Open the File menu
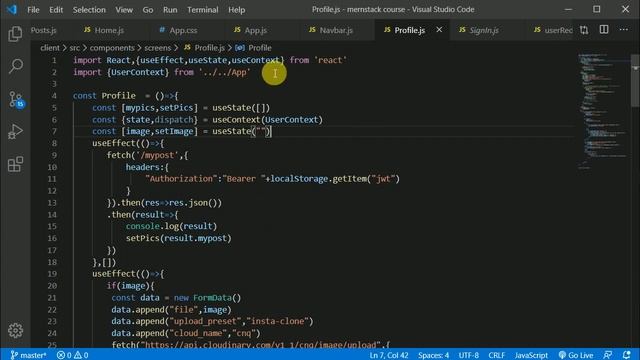This screenshot has width=640, height=360. click(x=33, y=9)
